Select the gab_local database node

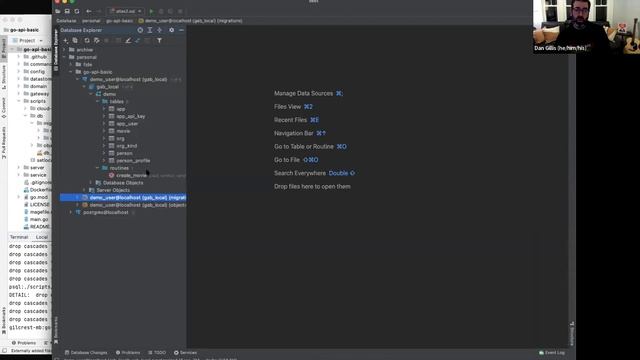107,87
